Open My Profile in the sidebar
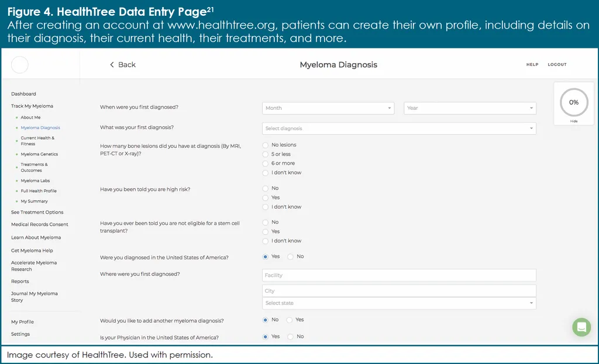 click(x=23, y=322)
